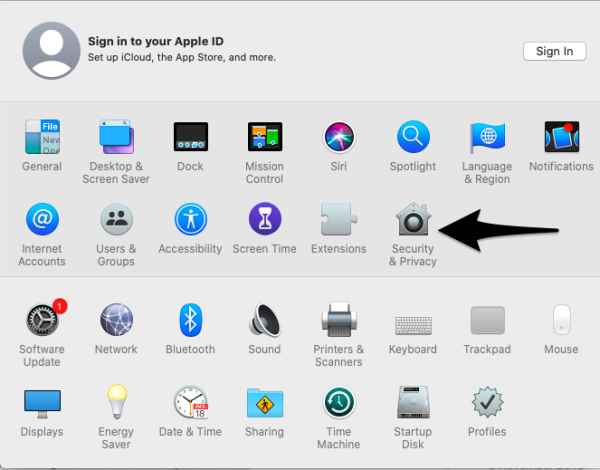Open Trackpad settings
Screen dimensions: 600x470
click(488, 320)
